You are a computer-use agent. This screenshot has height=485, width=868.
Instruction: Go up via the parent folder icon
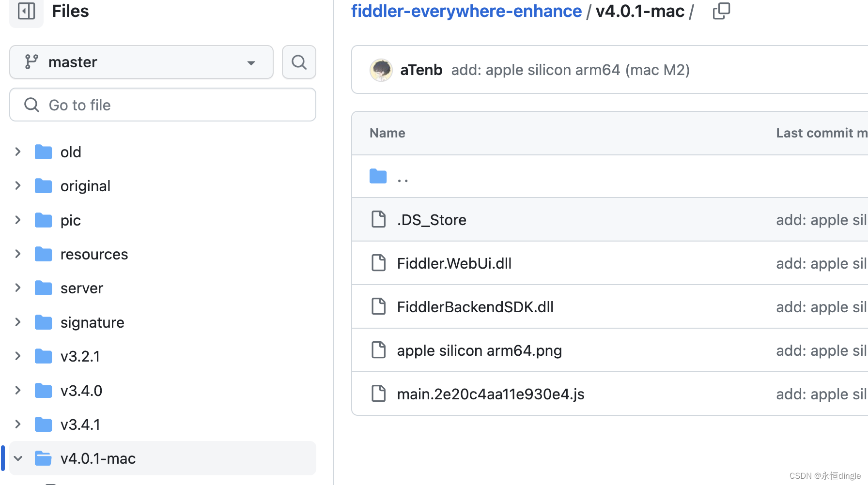tap(378, 177)
